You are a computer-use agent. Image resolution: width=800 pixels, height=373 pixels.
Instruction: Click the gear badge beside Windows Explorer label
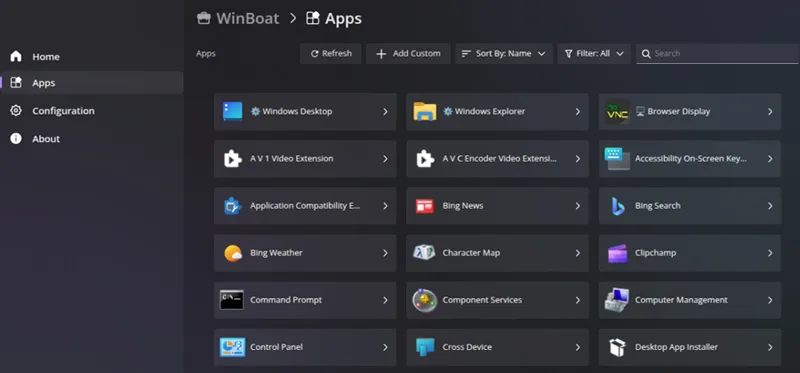448,111
